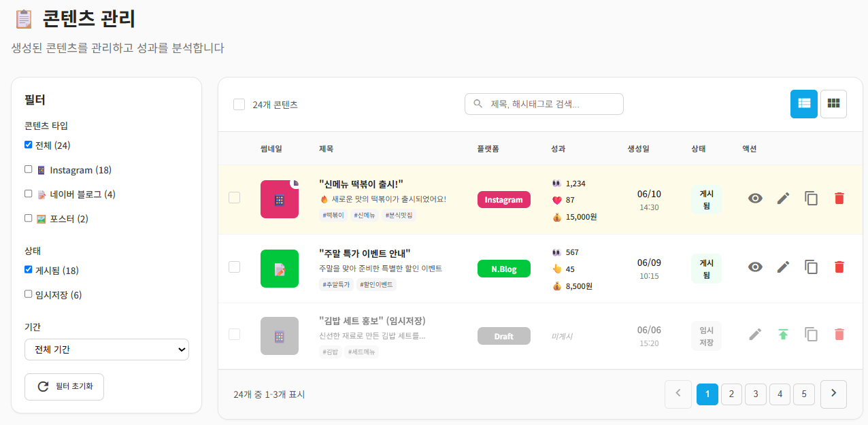Switch to grid view layout
This screenshot has height=425, width=868.
[833, 104]
